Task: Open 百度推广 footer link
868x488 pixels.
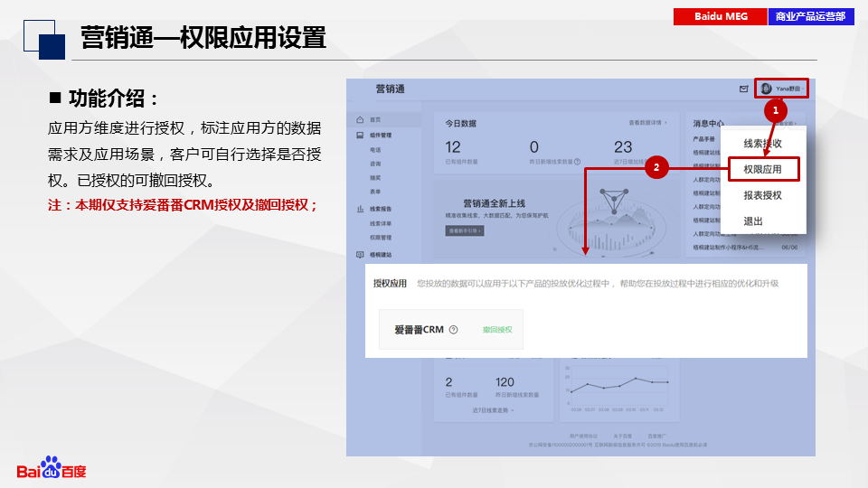Action: pos(656,436)
